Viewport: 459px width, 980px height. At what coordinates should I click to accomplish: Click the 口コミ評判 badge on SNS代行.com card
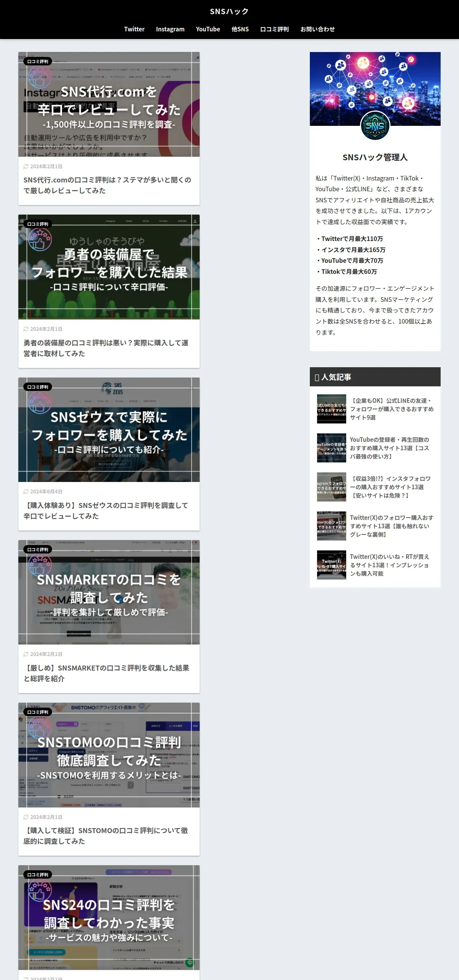[38, 62]
